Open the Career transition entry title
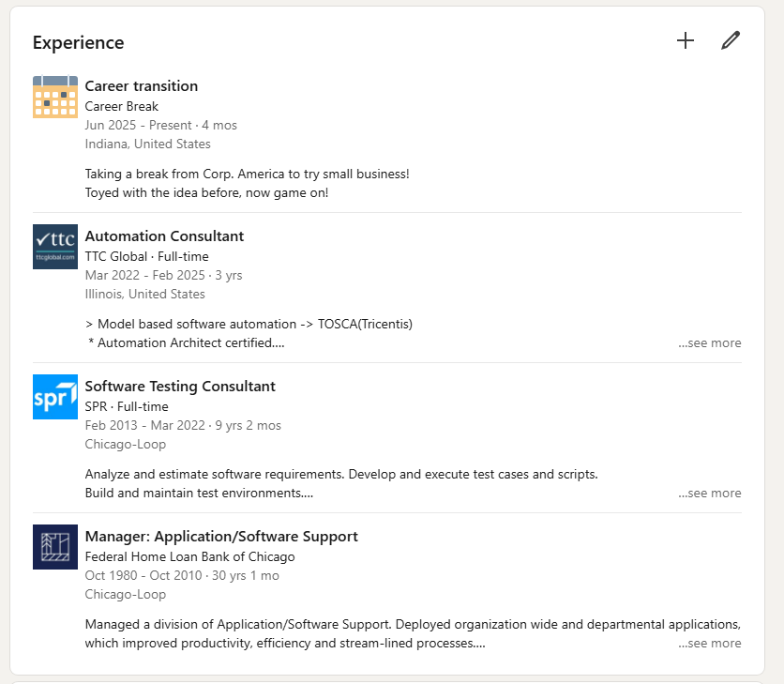Viewport: 784px width, 684px height. click(x=142, y=86)
